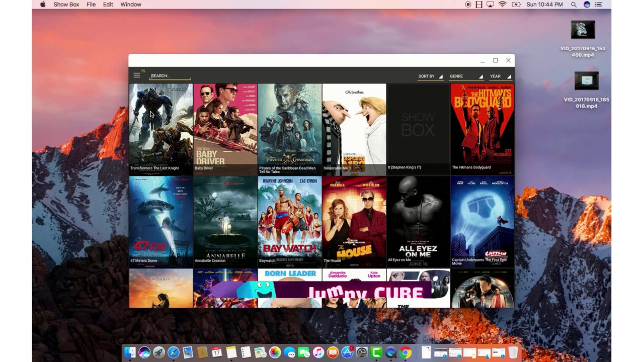Open the Edit menu
Screen dimensions: 644x362
click(108, 5)
